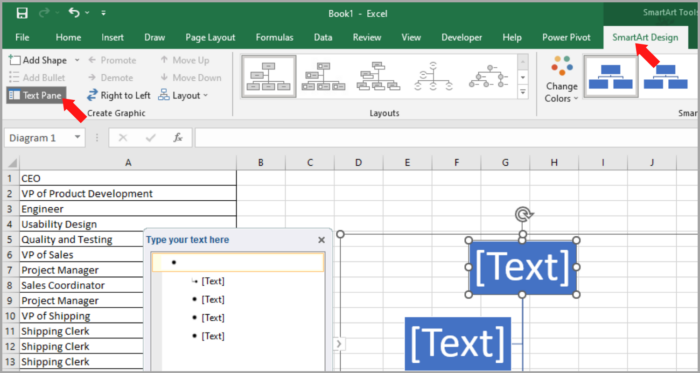
Task: Click the Demote button
Action: [x=110, y=78]
